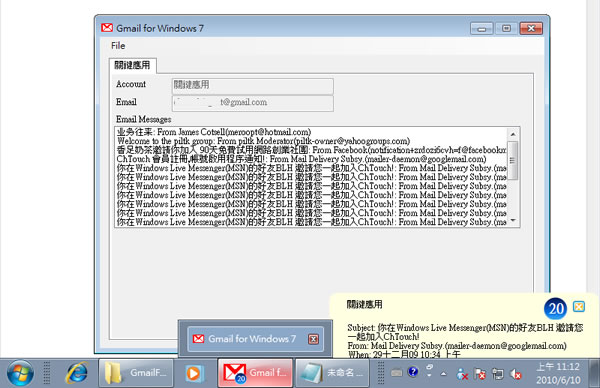
Task: Click the blue 20 unread count badge
Action: [x=556, y=308]
